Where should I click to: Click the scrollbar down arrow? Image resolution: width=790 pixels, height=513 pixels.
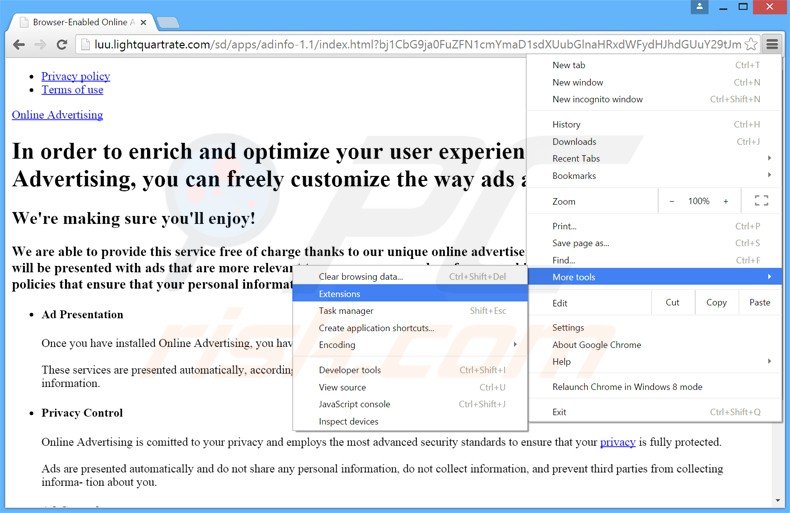(778, 500)
